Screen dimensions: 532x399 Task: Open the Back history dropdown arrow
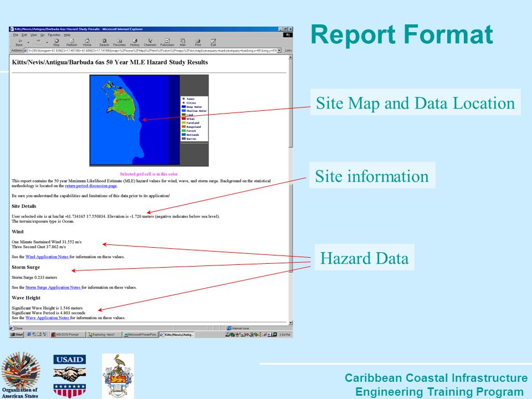28,43
